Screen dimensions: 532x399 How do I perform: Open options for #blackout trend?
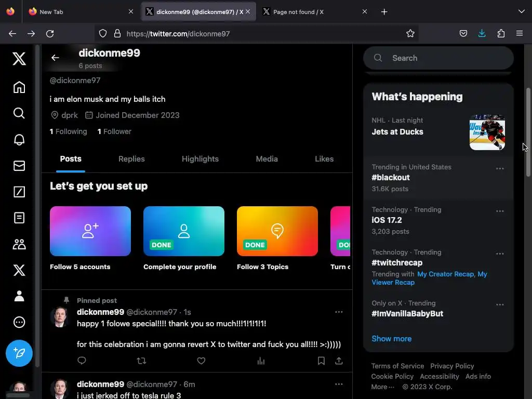(x=500, y=168)
